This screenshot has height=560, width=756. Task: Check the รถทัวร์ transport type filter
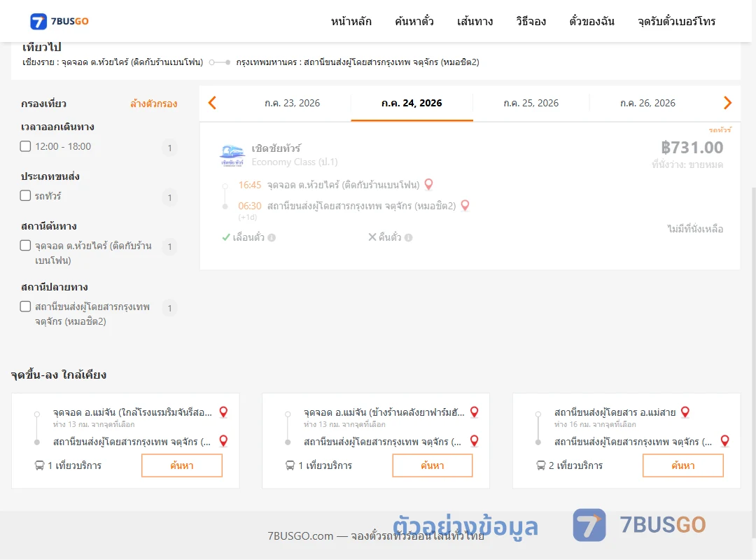[x=26, y=195]
